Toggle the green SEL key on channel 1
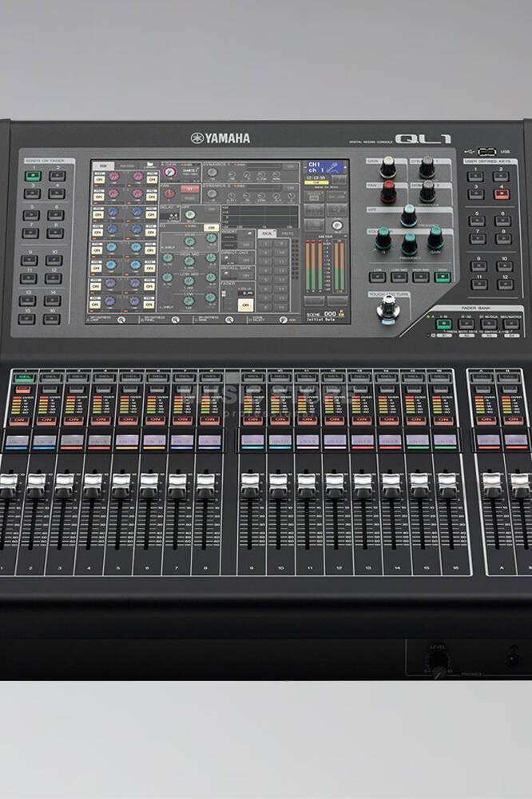The width and height of the screenshot is (532, 799). pyautogui.click(x=23, y=378)
